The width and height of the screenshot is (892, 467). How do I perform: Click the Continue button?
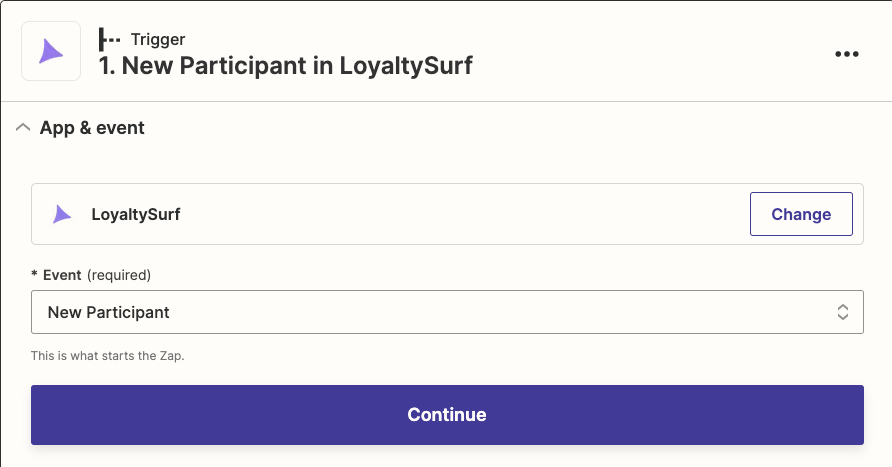(x=447, y=415)
